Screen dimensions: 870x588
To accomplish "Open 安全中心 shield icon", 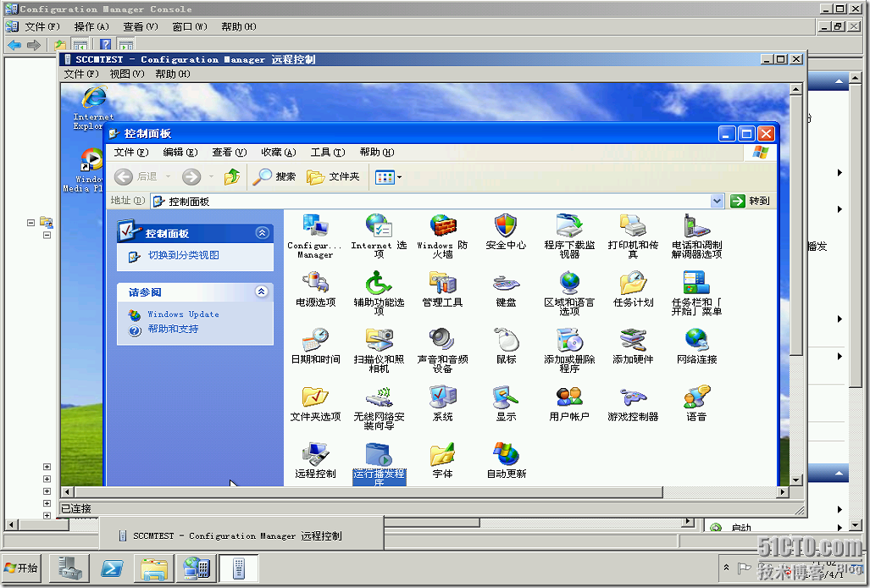I will click(506, 232).
